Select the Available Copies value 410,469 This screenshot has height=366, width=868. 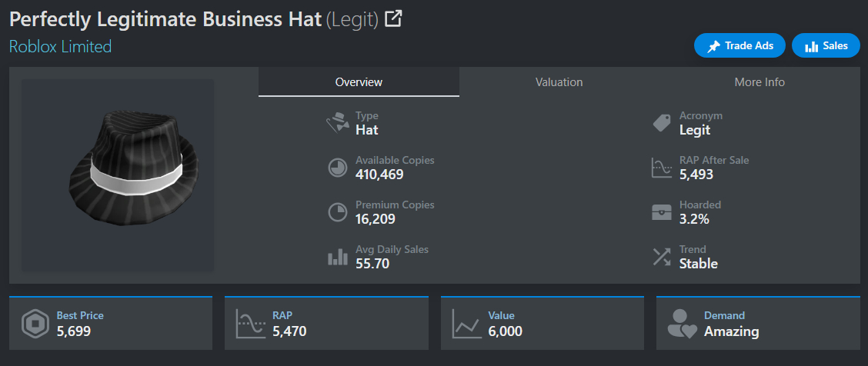coord(379,175)
